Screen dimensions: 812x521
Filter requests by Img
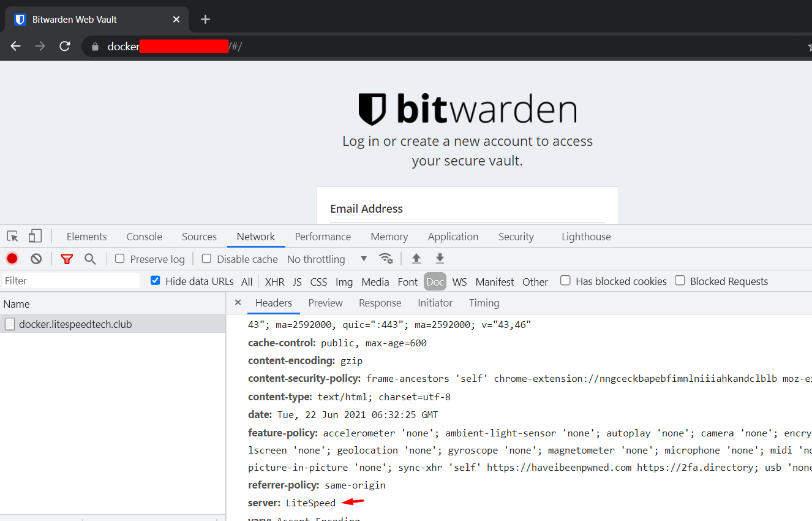click(344, 282)
